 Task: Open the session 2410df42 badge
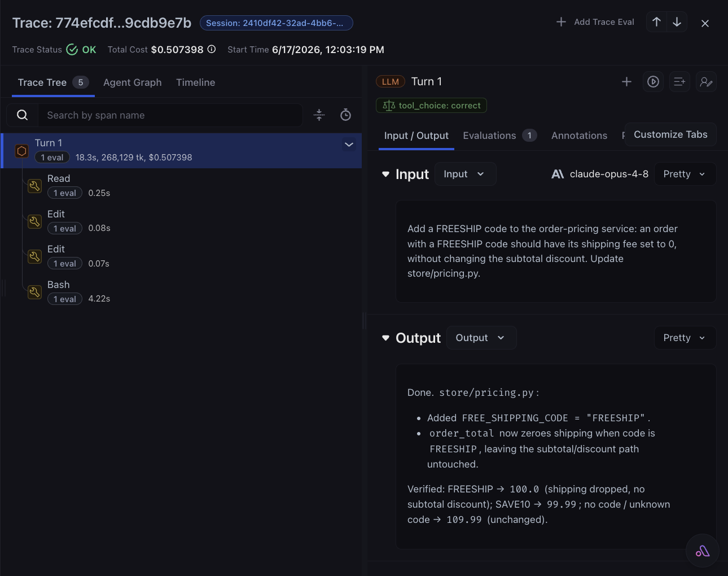tap(276, 23)
